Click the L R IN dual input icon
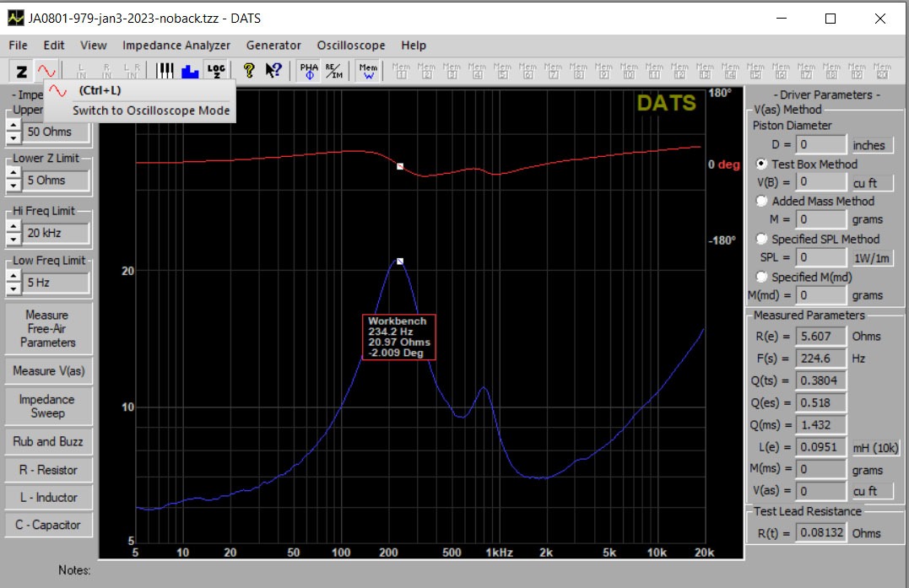Viewport: 909px width, 588px height. tap(132, 71)
